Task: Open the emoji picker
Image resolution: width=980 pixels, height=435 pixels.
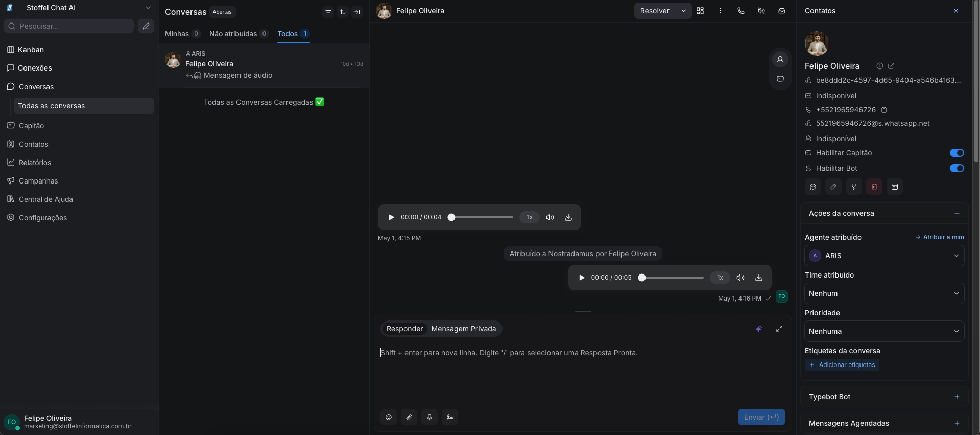Action: click(389, 417)
